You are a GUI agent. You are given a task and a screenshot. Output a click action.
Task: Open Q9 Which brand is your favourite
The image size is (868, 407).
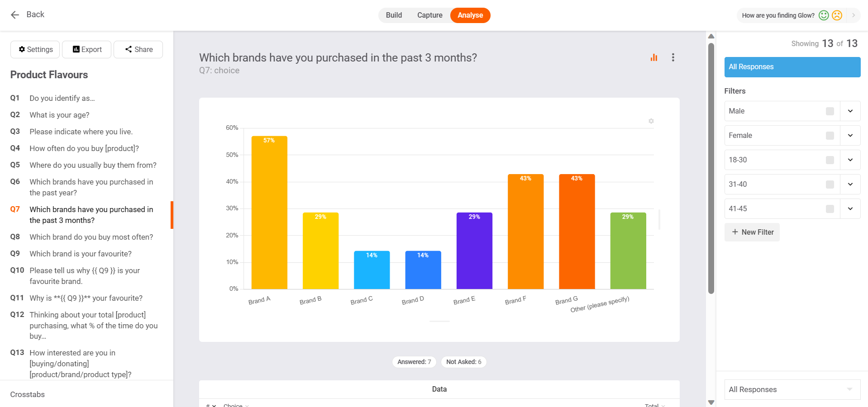(x=81, y=254)
